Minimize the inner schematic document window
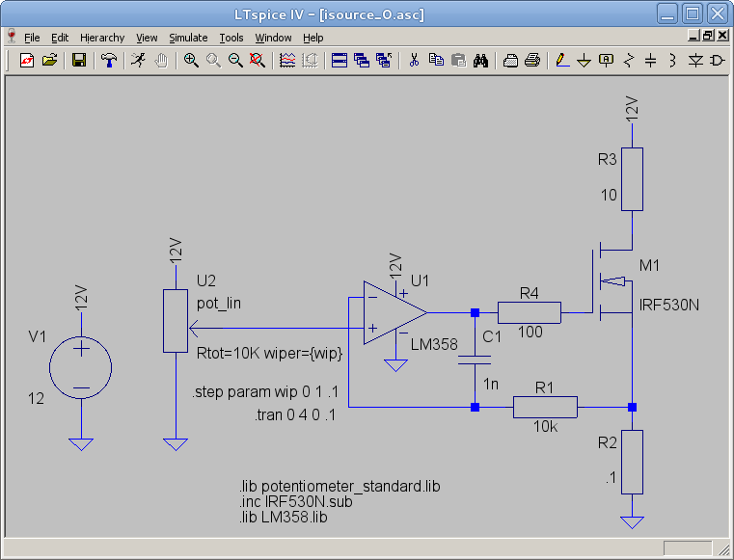734x560 pixels. coord(694,36)
